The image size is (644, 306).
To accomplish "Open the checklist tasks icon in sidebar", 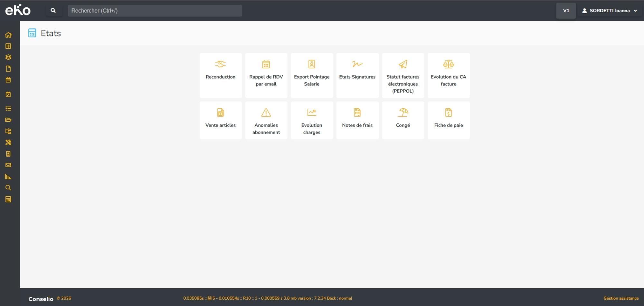I will (8, 109).
